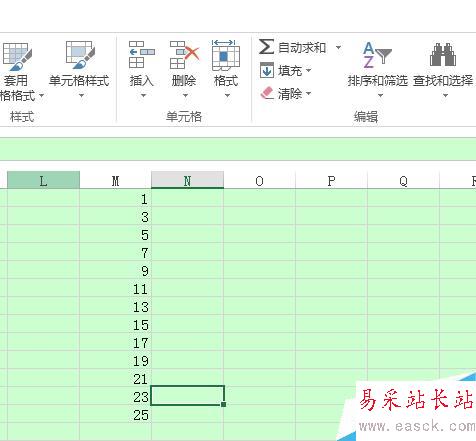476x441 pixels.
Task: Expand the 查找和选择 dropdown arrow
Action: pyautogui.click(x=445, y=96)
